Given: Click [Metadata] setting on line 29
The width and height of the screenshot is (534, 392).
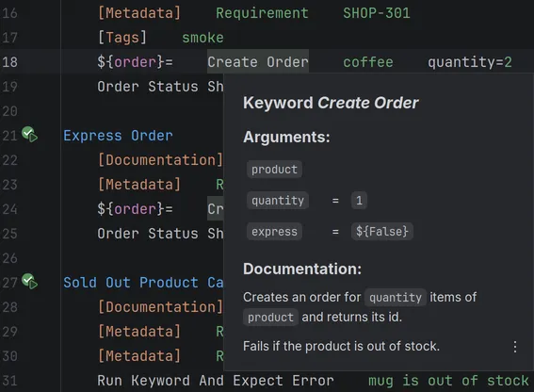Looking at the screenshot, I should point(139,332).
